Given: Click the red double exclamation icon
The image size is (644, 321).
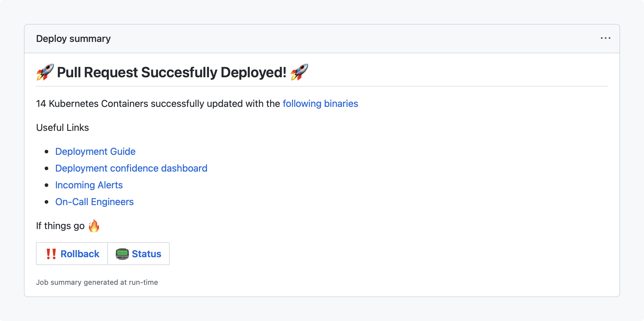Looking at the screenshot, I should tap(51, 254).
